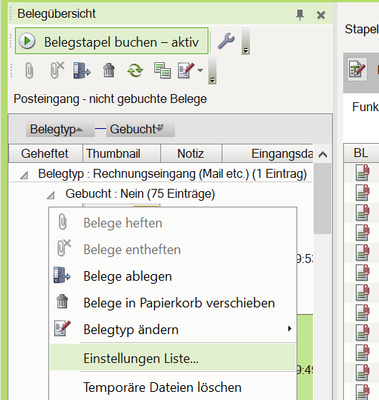The width and height of the screenshot is (379, 400).
Task: Choose Belege heften in context menu
Action: tap(173, 223)
